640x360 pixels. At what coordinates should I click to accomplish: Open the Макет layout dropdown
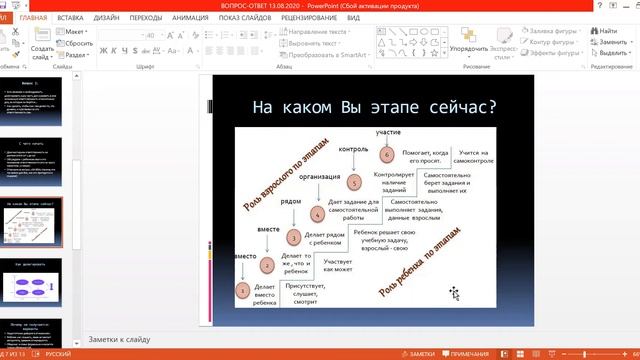72,31
